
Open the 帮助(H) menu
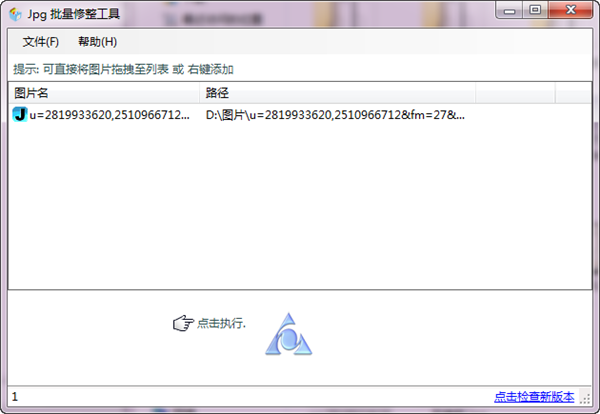tap(98, 41)
